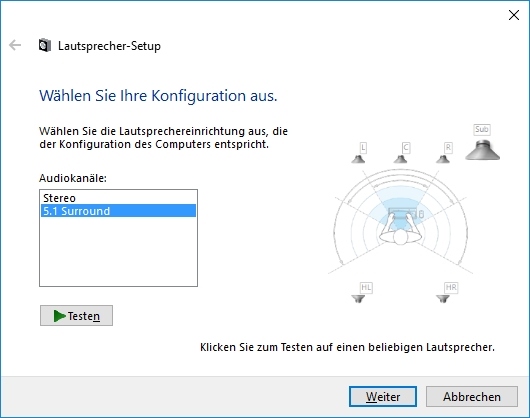Select Stereo in the Audiokanäle list
Viewport: 530px width, 418px height.
click(118, 198)
